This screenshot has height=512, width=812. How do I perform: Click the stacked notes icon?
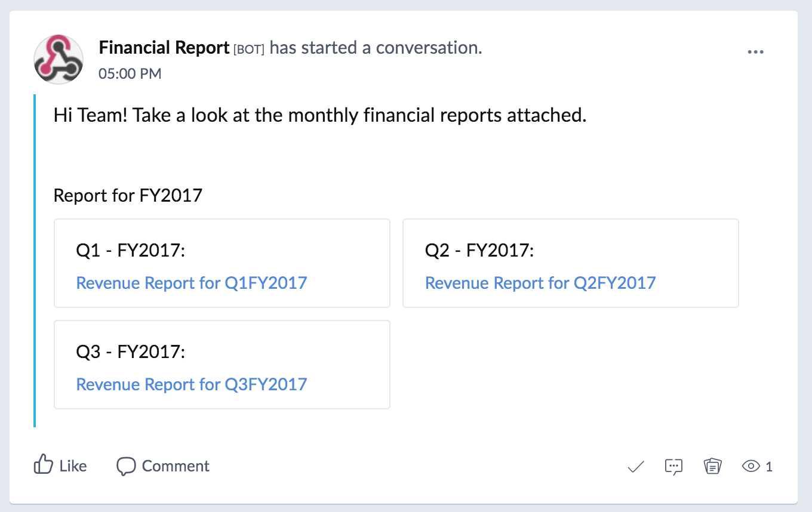712,467
